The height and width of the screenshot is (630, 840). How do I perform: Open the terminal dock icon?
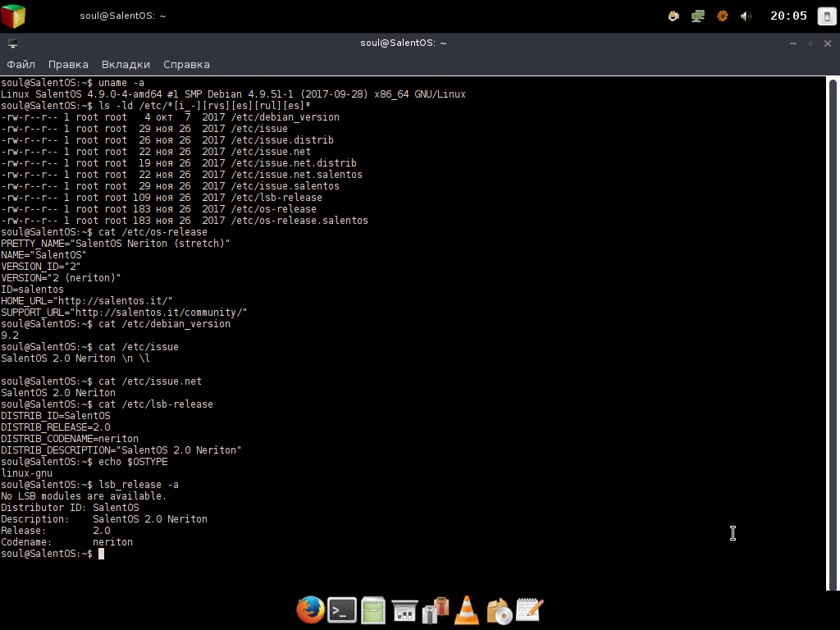342,609
